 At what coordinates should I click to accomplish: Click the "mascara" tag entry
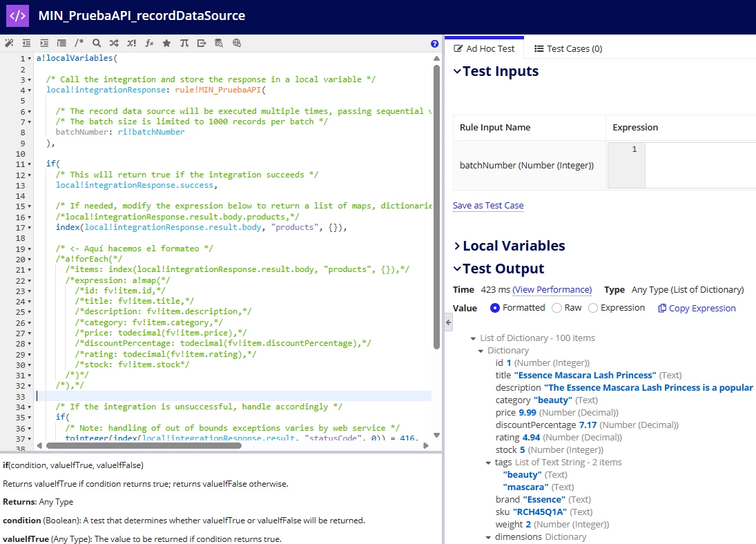(x=539, y=487)
